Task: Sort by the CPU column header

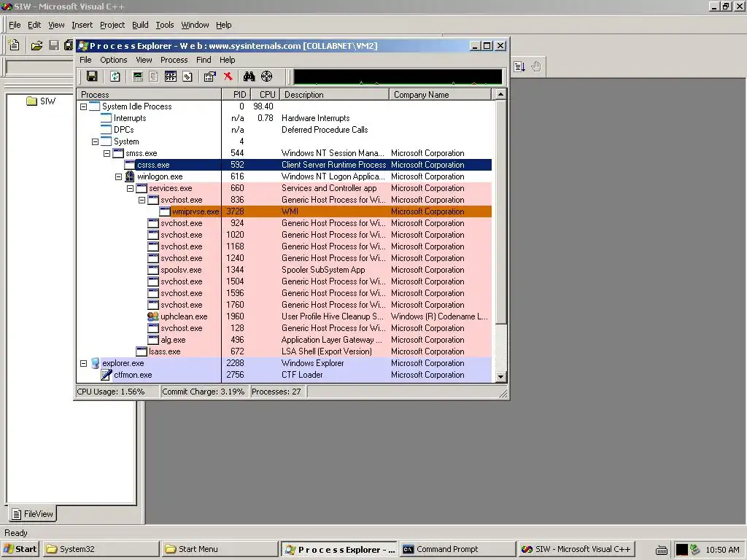Action: pyautogui.click(x=264, y=94)
